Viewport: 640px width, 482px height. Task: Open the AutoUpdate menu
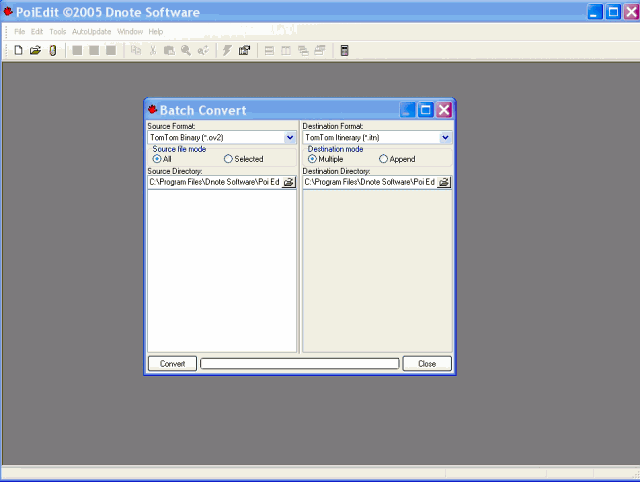coord(91,31)
